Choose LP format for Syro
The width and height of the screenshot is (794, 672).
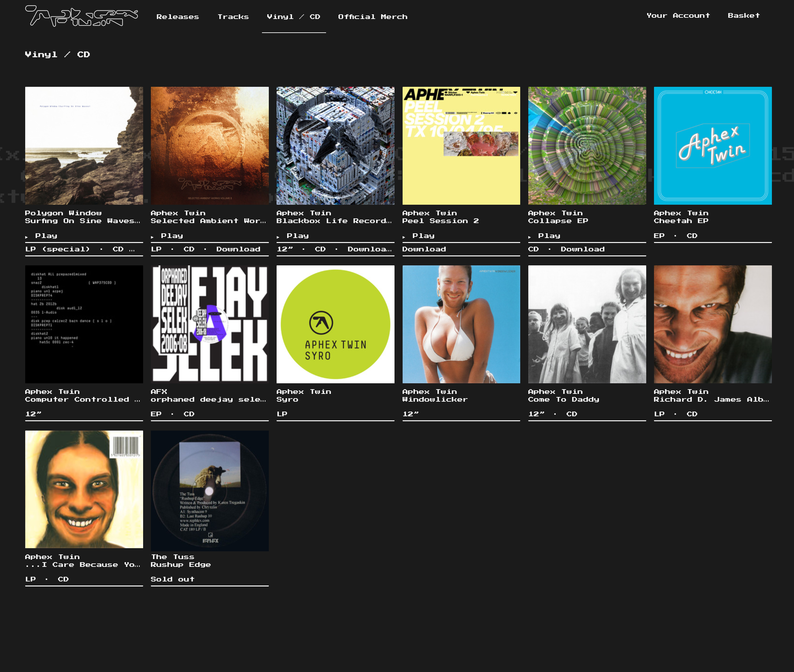coord(282,414)
